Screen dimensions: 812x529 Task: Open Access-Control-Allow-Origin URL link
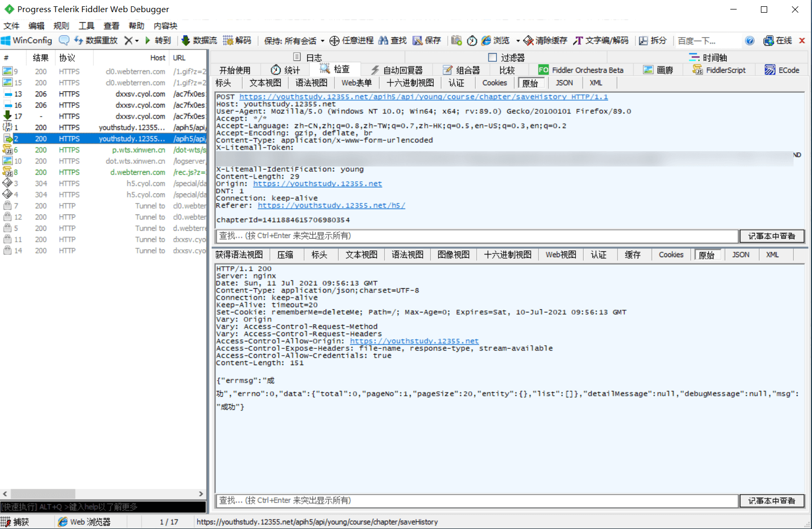point(414,341)
